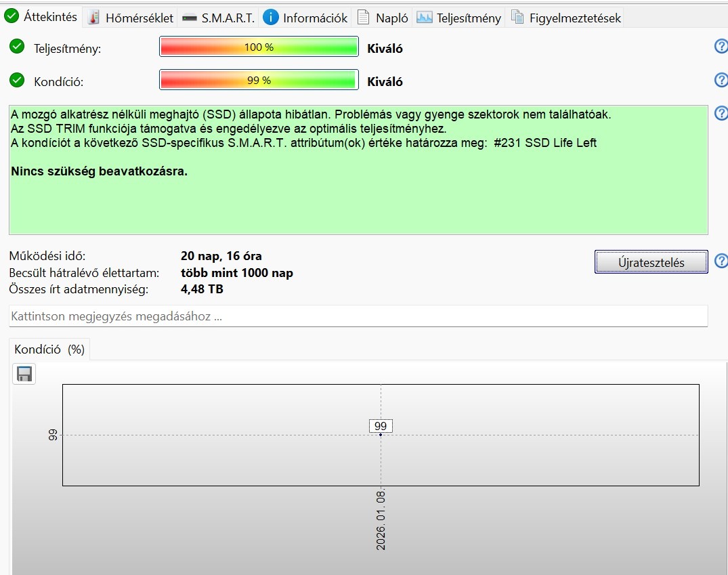Click the 100 % performance bar
This screenshot has height=575, width=728.
(259, 47)
